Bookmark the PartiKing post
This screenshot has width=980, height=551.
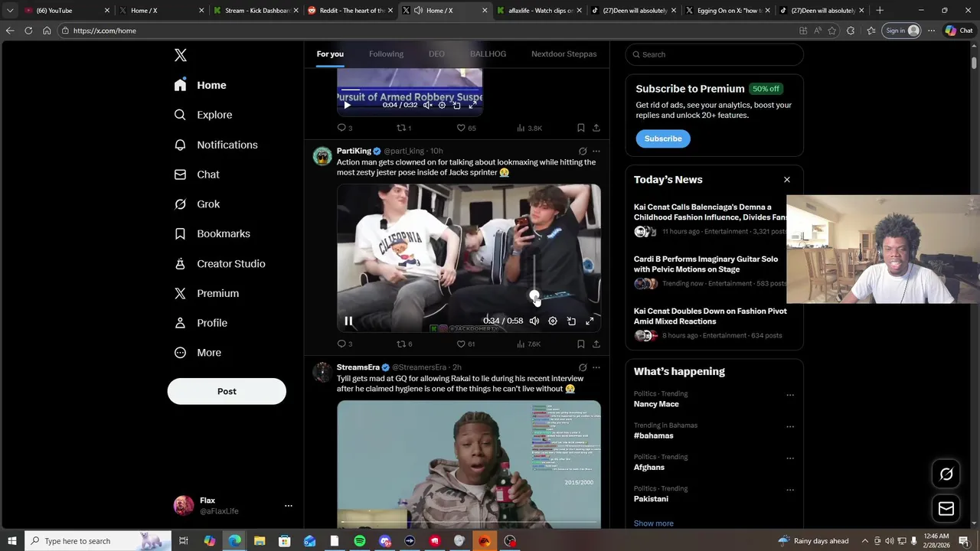point(580,344)
